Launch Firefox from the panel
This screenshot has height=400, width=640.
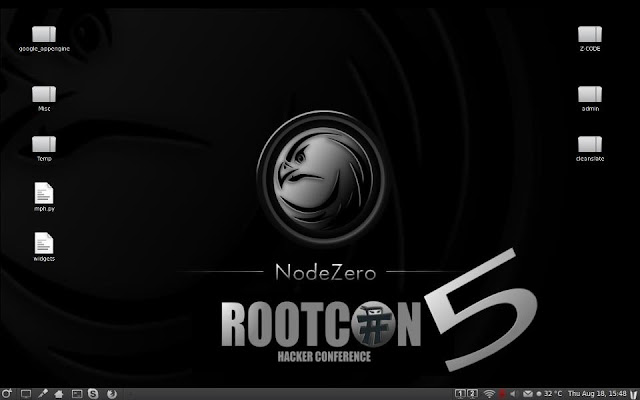112,394
